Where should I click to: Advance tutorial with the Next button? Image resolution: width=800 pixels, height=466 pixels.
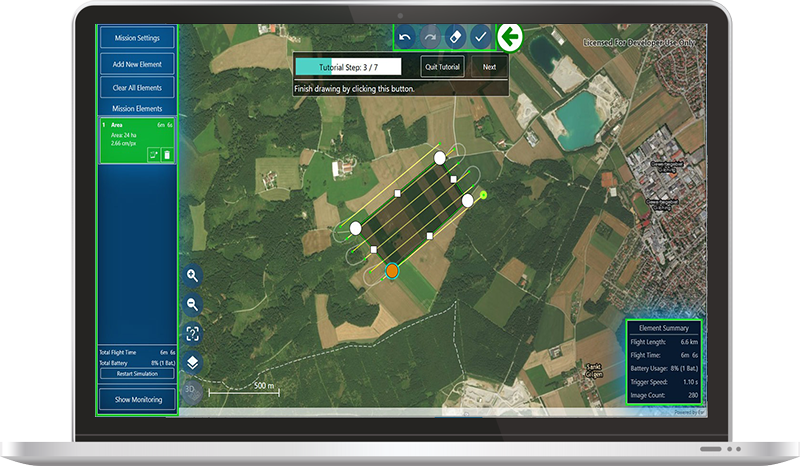pos(489,67)
